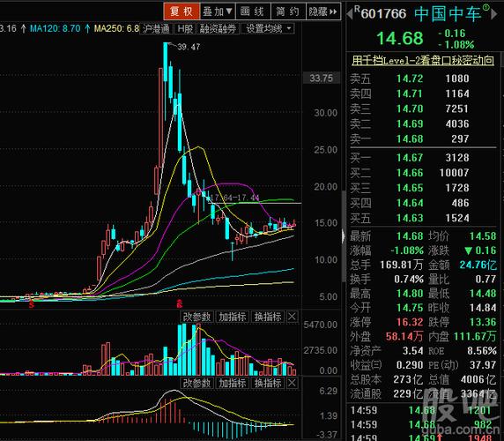Image resolution: width=504 pixels, height=441 pixels.
Task: Click the red S marker on timeline
Action: pyautogui.click(x=32, y=304)
